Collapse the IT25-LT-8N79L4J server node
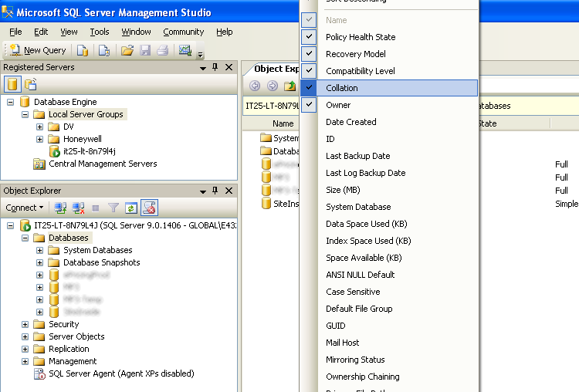Image resolution: width=579 pixels, height=392 pixels. click(10, 225)
